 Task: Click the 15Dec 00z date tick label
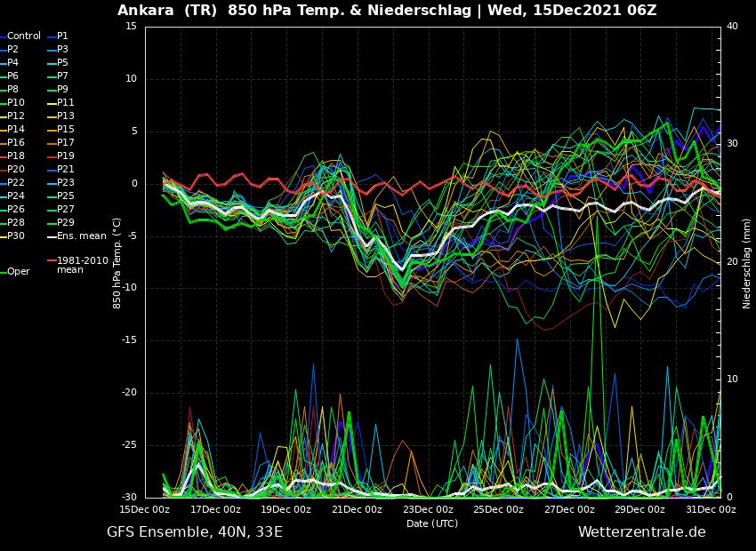click(x=145, y=509)
